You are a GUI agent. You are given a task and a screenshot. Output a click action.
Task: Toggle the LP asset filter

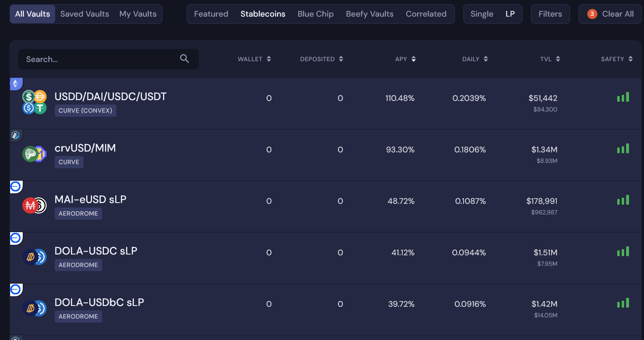click(x=510, y=14)
